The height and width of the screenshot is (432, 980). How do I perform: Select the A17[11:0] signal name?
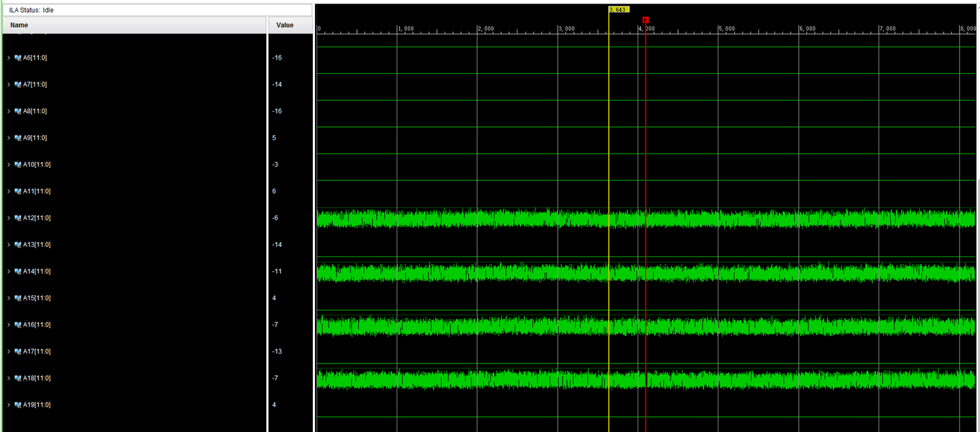click(x=37, y=352)
